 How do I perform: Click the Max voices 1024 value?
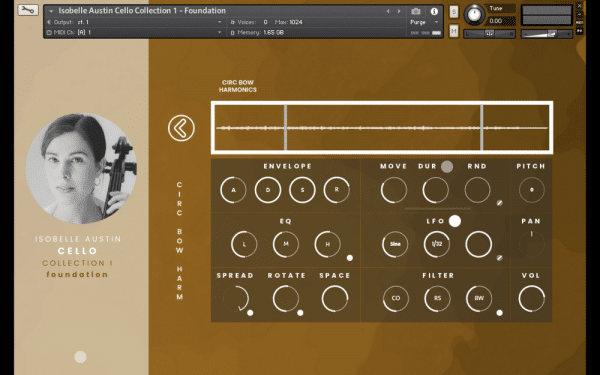(x=295, y=22)
